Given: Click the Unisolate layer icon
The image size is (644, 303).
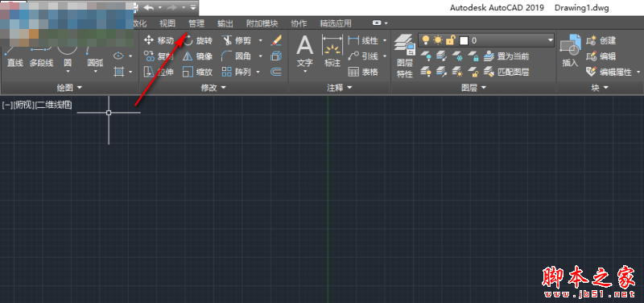Looking at the screenshot, I should [442, 72].
